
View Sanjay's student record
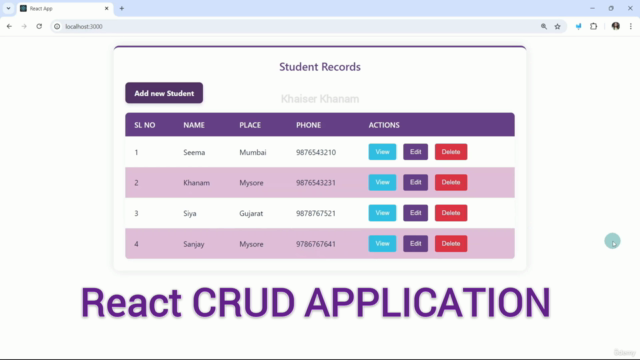point(382,244)
